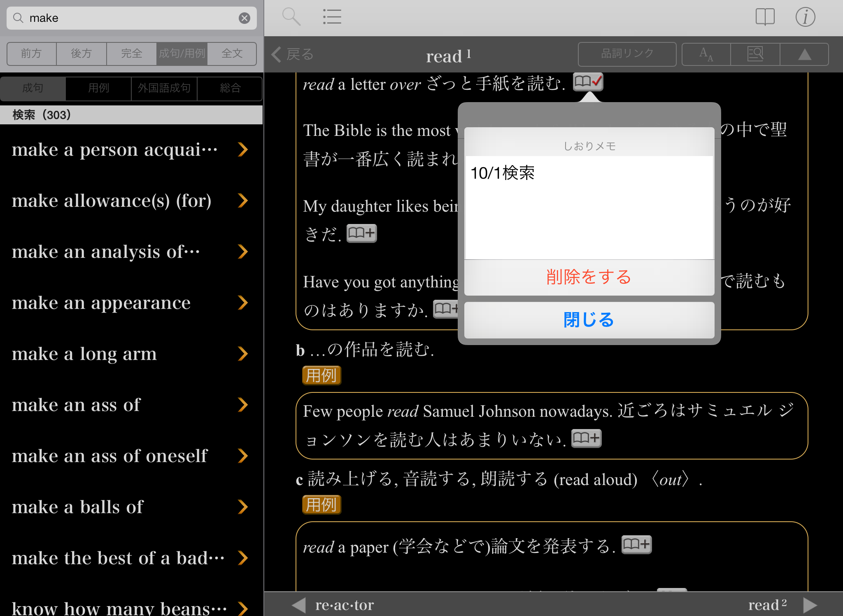The height and width of the screenshot is (616, 843).
Task: Click the font size adjustment icon
Action: 706,54
